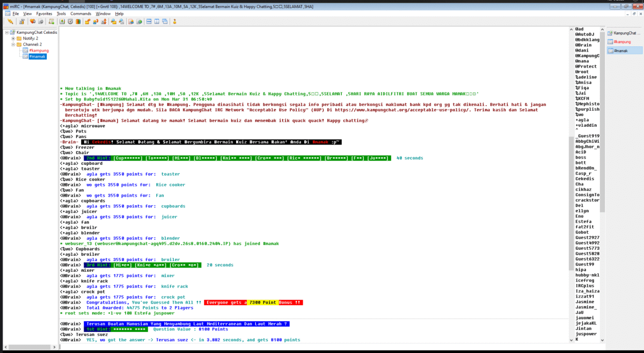Viewport: 644px width, 353px height.
Task: Click the Tile Horizontal windows icon
Action: pyautogui.click(x=148, y=21)
